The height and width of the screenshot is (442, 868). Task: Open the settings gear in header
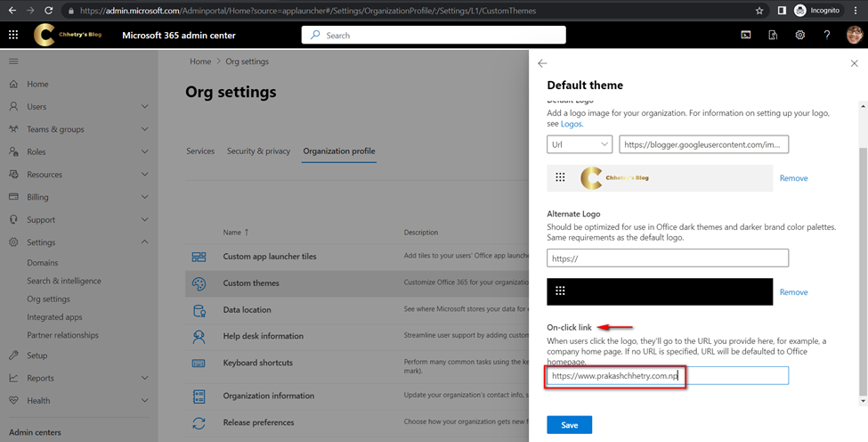(x=800, y=35)
